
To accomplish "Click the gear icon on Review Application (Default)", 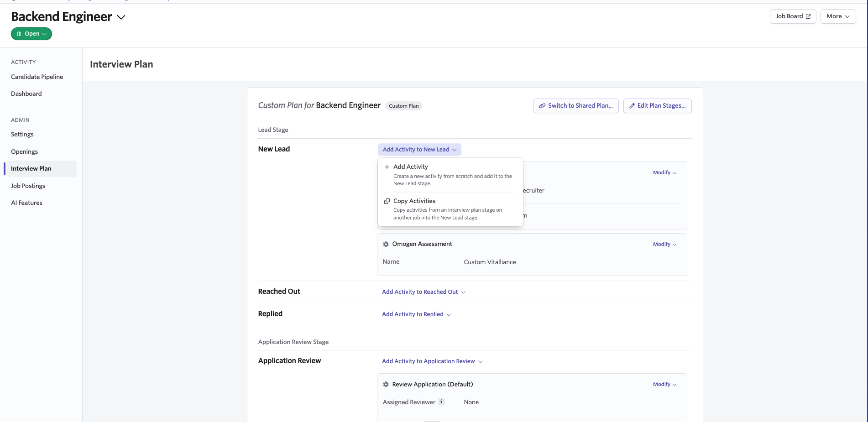I will pyautogui.click(x=386, y=384).
